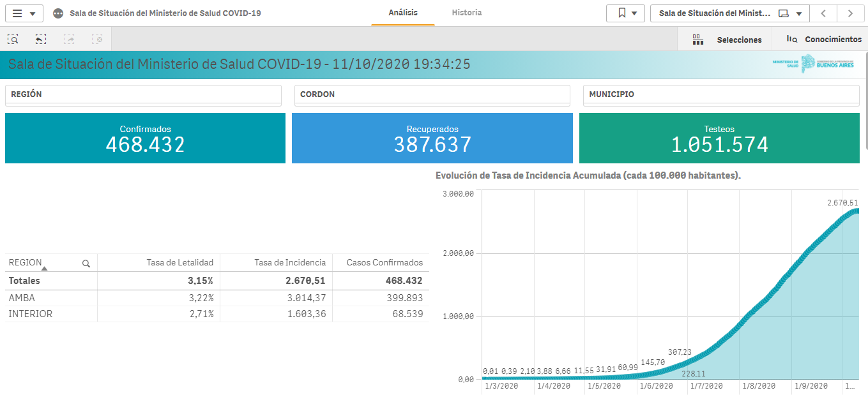Screen dimensions: 868x409
Task: Switch to the Análisis tab
Action: tap(402, 13)
